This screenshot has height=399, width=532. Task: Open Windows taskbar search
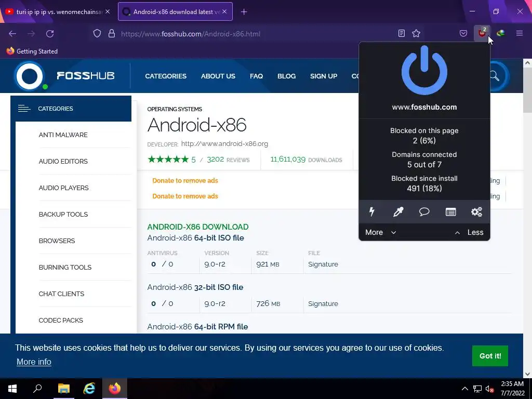coord(37,389)
